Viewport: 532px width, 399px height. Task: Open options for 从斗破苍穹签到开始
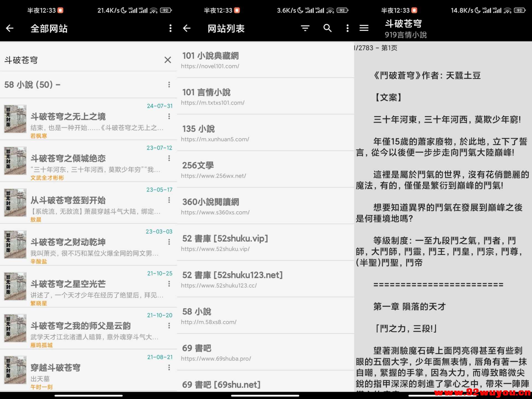point(169,200)
